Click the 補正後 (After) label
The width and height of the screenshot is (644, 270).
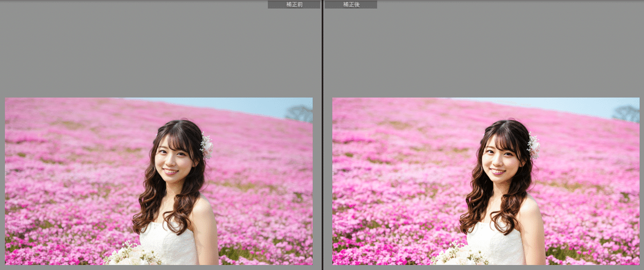click(x=350, y=4)
